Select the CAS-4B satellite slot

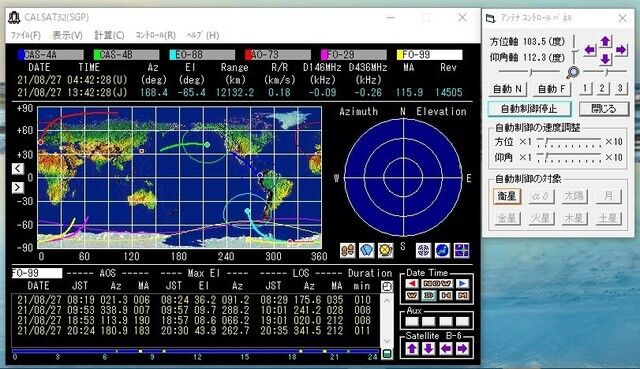pos(127,55)
